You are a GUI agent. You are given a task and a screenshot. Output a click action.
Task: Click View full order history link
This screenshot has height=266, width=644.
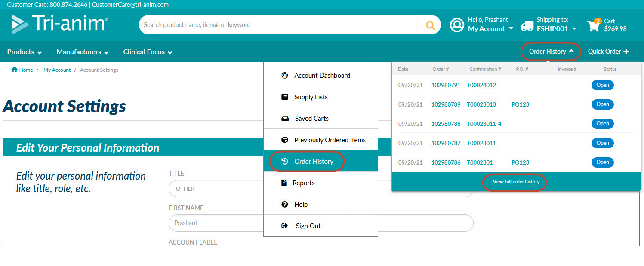click(x=516, y=182)
